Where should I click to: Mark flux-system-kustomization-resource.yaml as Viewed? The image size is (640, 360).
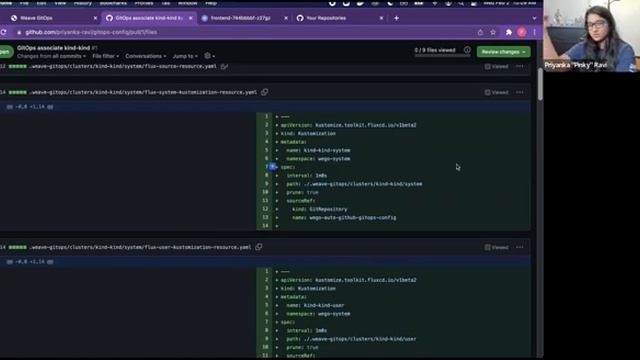point(496,92)
